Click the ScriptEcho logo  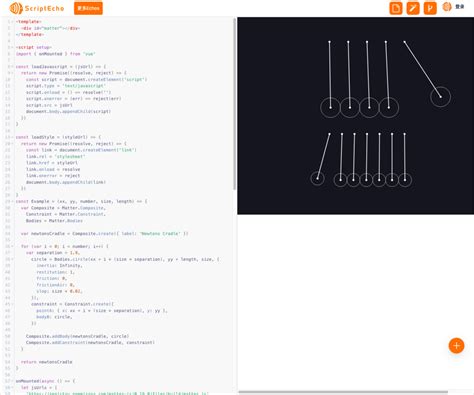pos(37,8)
